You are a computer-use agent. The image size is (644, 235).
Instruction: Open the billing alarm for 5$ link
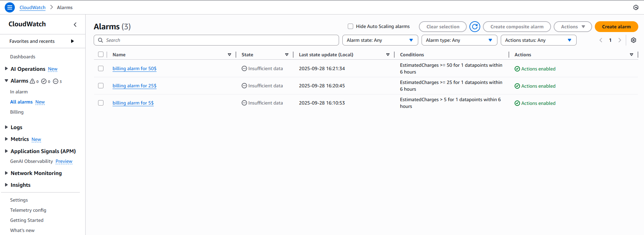tap(133, 103)
